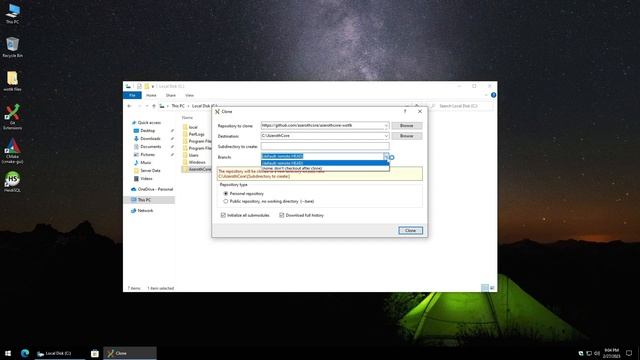Launch Microsoft Edge from taskbar

(25, 353)
